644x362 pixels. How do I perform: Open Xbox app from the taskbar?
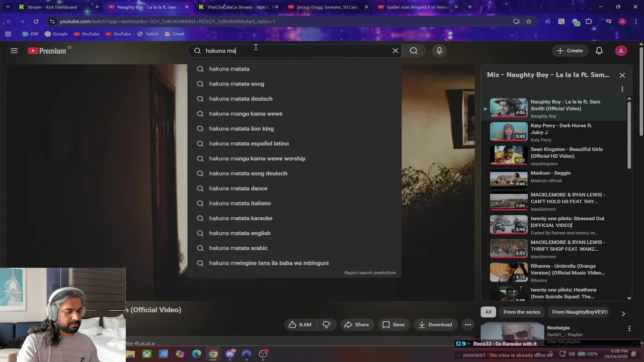point(147,354)
